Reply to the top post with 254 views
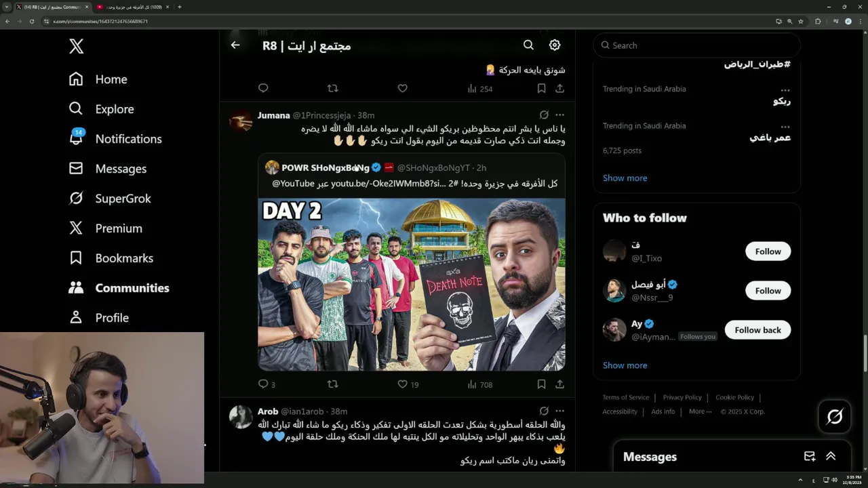Screen dimensions: 868x488 (x=263, y=88)
